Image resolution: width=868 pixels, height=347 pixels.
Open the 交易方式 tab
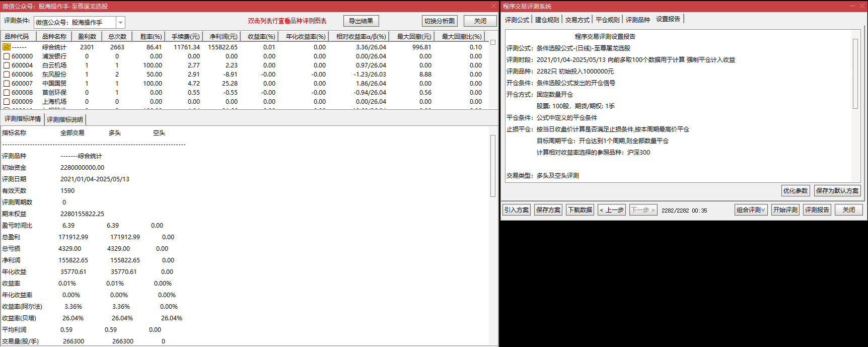(x=577, y=20)
